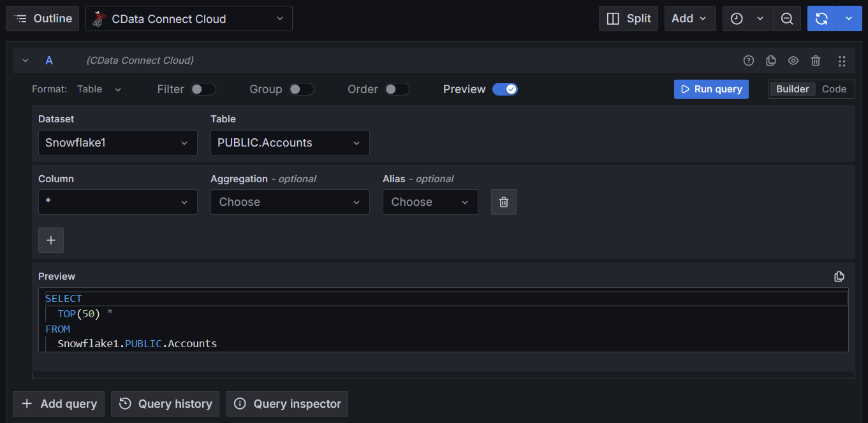Viewport: 868px width, 423px height.
Task: Click the Add query button
Action: pyautogui.click(x=59, y=404)
